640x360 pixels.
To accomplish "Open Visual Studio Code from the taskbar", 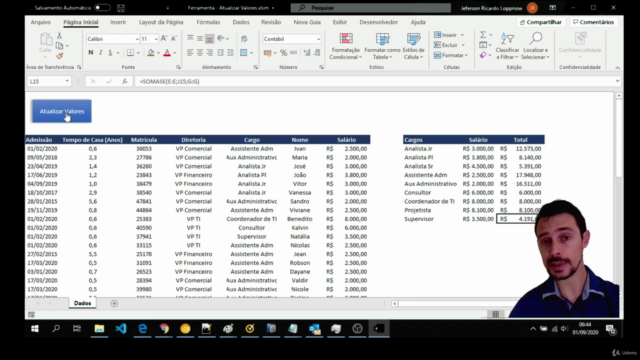I will [121, 329].
